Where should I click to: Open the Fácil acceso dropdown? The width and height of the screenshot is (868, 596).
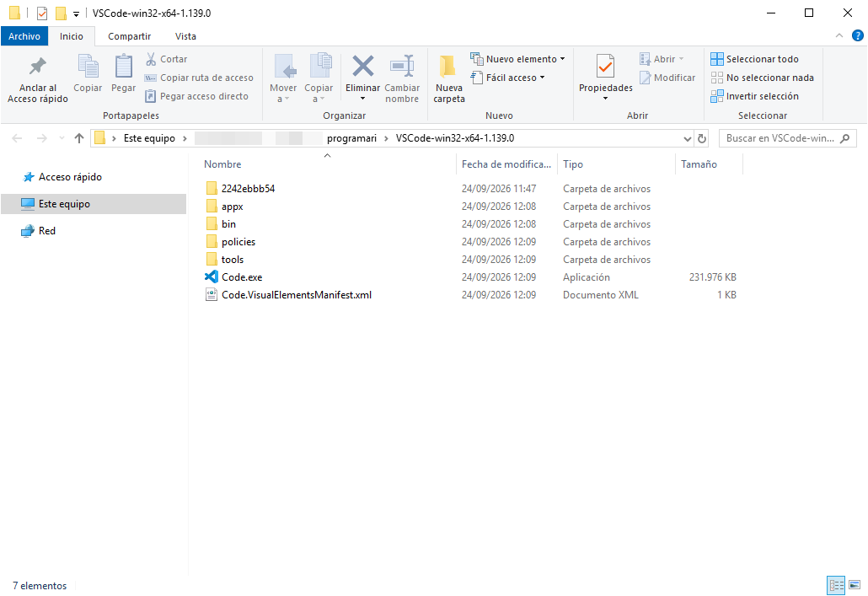(x=507, y=78)
